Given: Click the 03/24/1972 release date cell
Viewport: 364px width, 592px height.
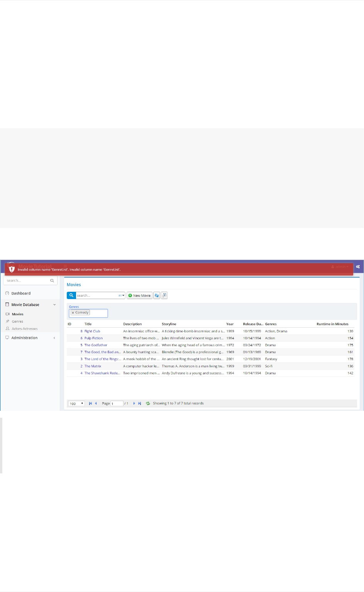Looking at the screenshot, I should (252, 345).
